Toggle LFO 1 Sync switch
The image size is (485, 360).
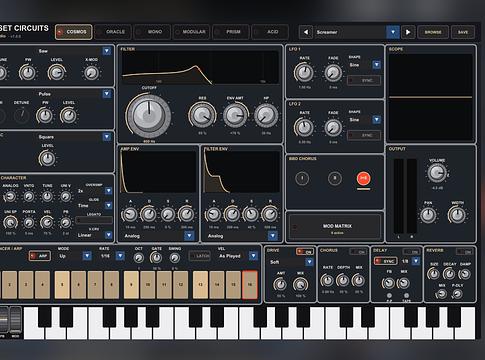pos(364,80)
